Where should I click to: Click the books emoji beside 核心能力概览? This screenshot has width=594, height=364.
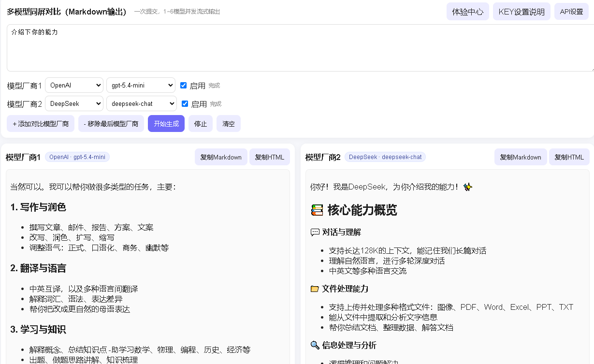point(317,210)
